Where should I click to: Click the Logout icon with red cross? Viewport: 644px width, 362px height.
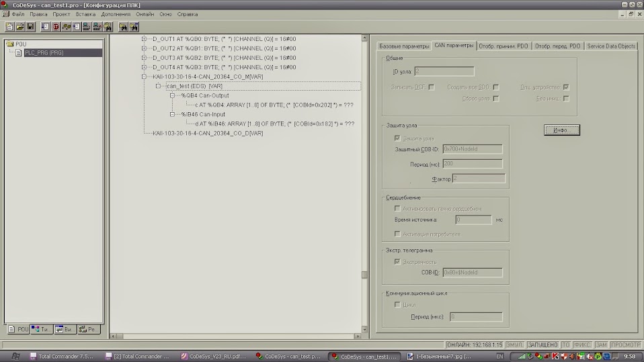tap(97, 27)
